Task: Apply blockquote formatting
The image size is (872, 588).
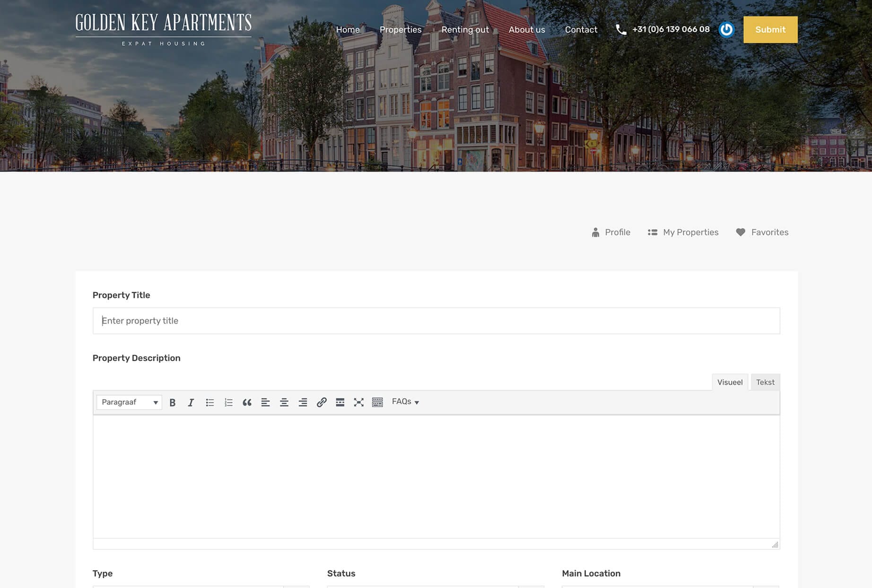Action: click(x=247, y=402)
